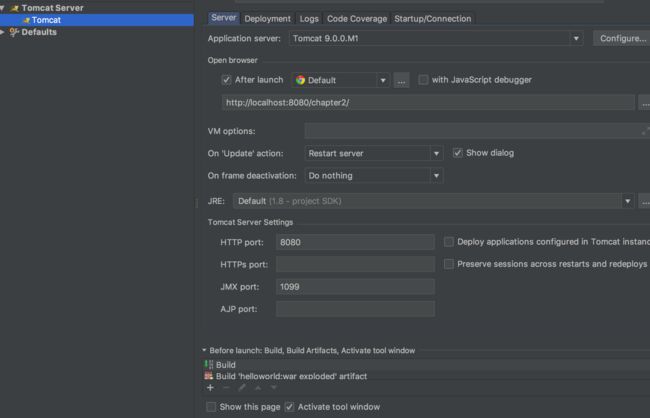Switch to Code Coverage tab
Image resolution: width=650 pixels, height=418 pixels.
[357, 19]
